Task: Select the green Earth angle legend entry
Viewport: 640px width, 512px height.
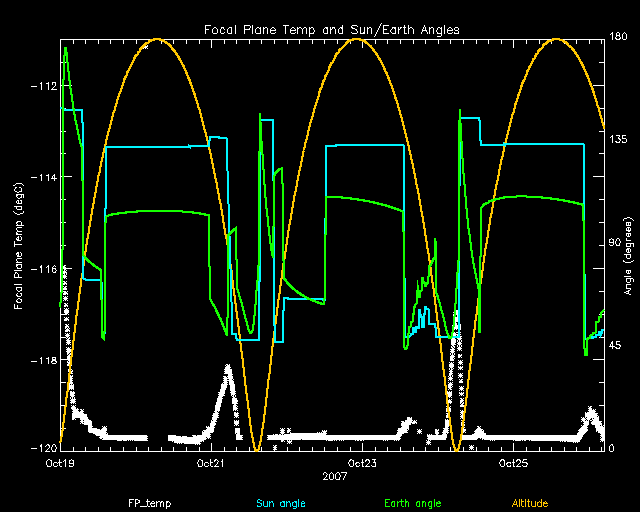Action: (412, 502)
